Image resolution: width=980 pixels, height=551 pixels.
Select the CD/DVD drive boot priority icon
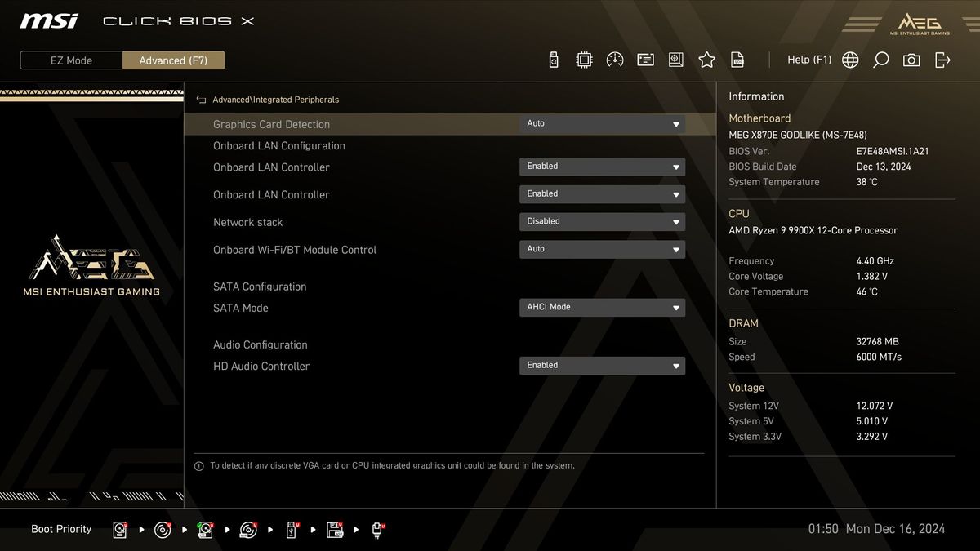[163, 530]
